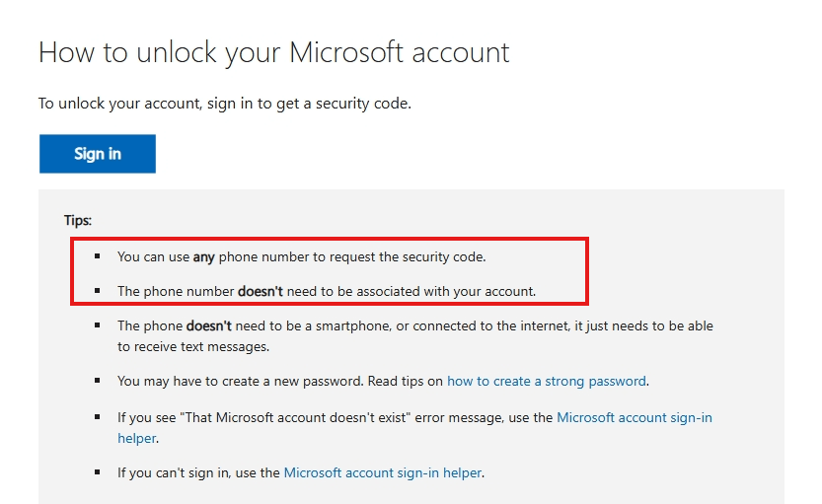Viewport: 822px width, 504px height.
Task: Click the bullet beside You may have to create
Action: (x=98, y=381)
